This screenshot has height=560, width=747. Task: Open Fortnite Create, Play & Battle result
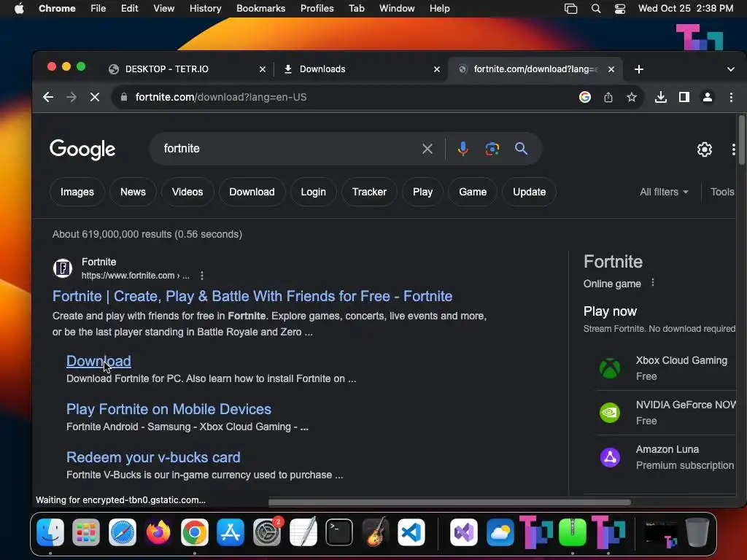252,296
